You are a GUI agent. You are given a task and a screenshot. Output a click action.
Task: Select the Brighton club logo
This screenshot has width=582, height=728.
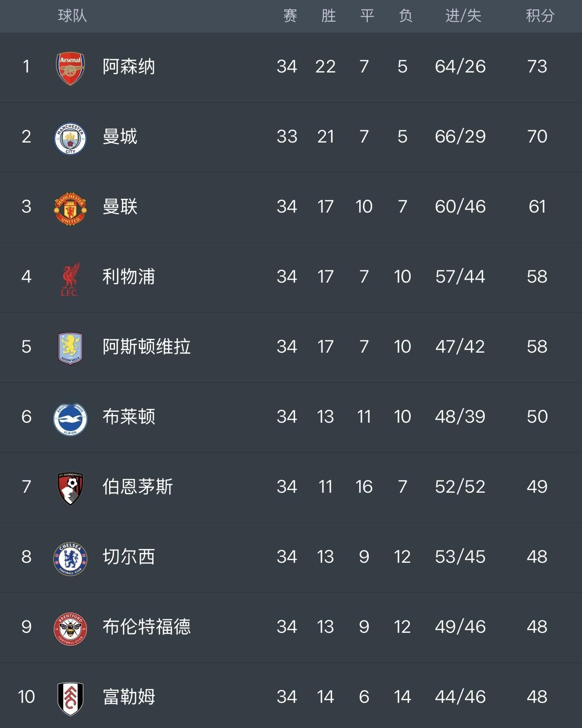coord(70,418)
